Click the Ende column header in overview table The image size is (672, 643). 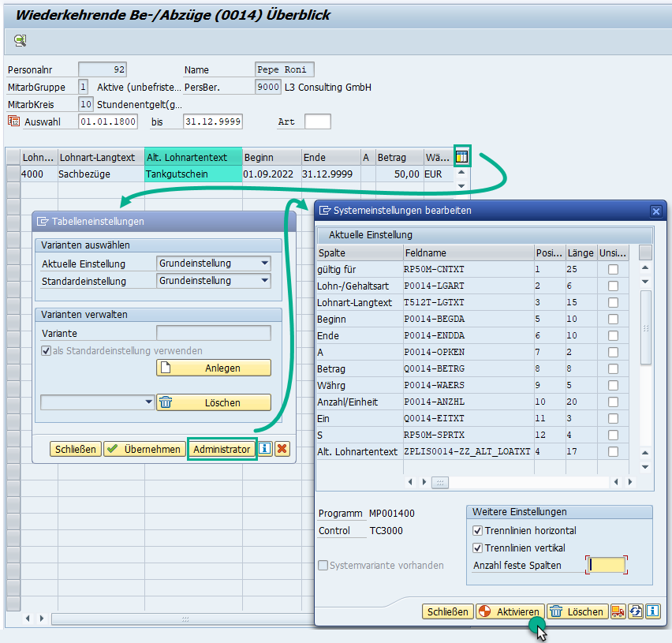point(331,157)
